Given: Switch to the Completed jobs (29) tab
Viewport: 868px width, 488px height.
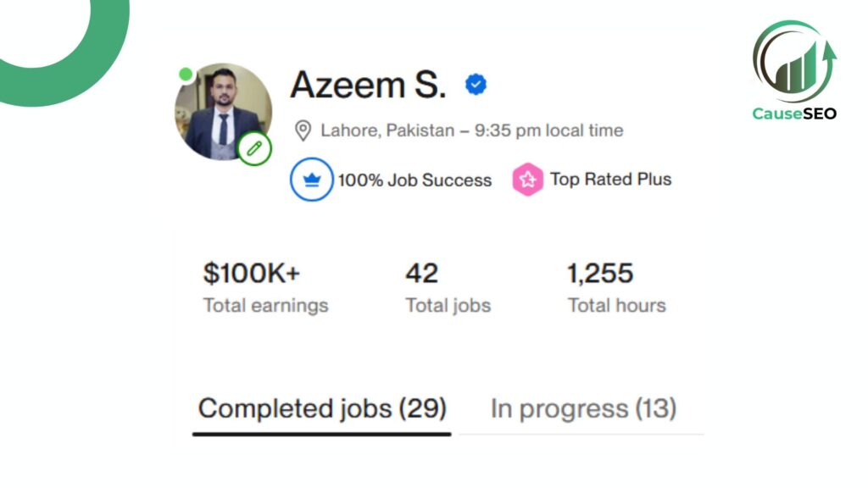Looking at the screenshot, I should pos(322,409).
